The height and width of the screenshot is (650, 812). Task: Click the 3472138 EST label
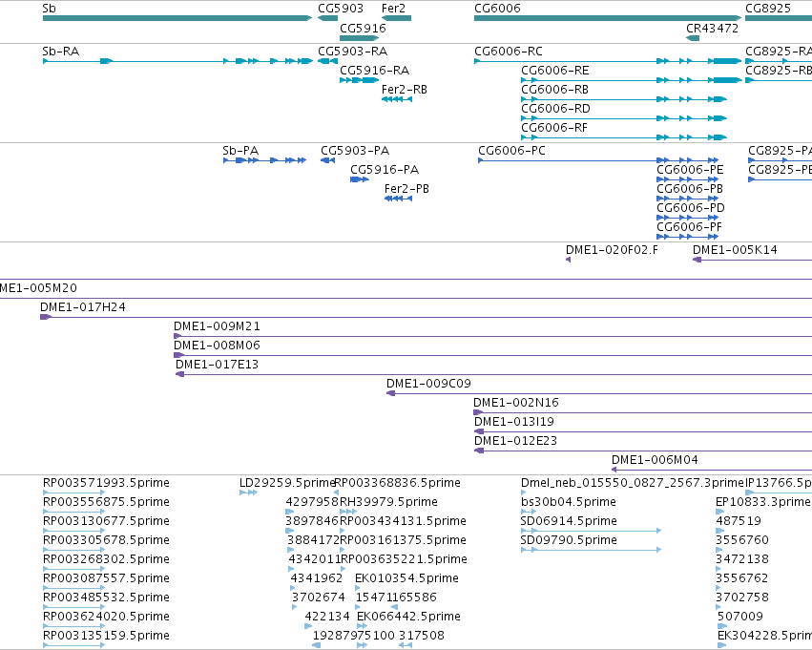(742, 560)
